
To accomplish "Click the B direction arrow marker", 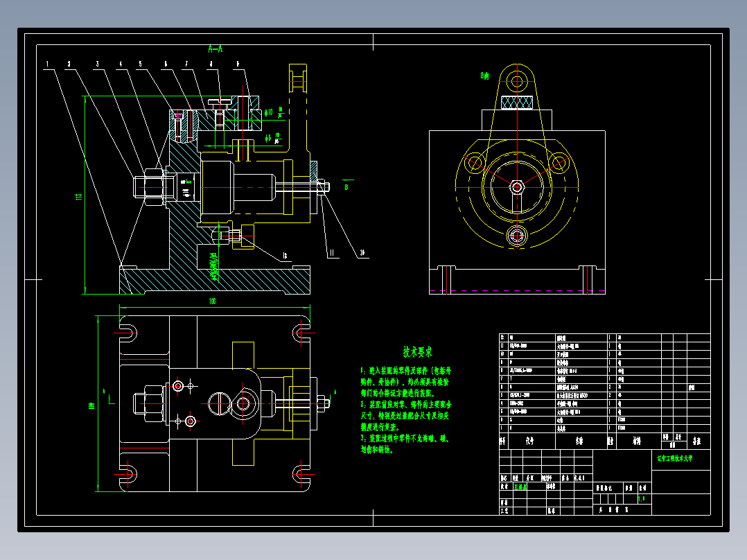I will (x=346, y=185).
